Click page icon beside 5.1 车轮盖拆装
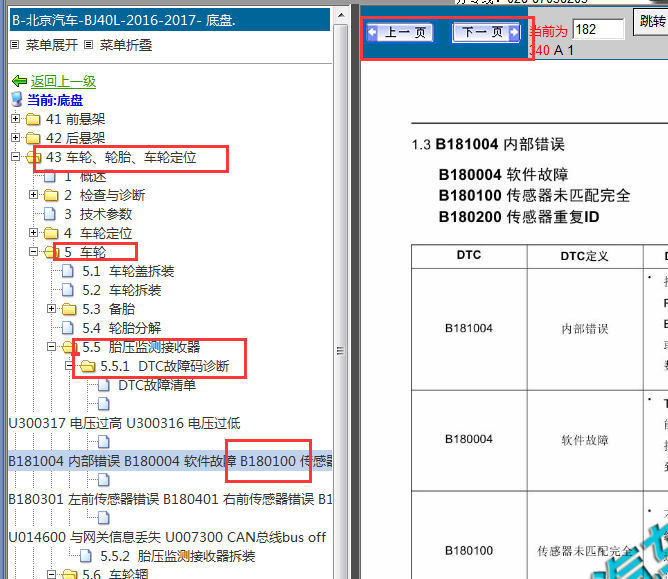The image size is (668, 579). point(68,271)
